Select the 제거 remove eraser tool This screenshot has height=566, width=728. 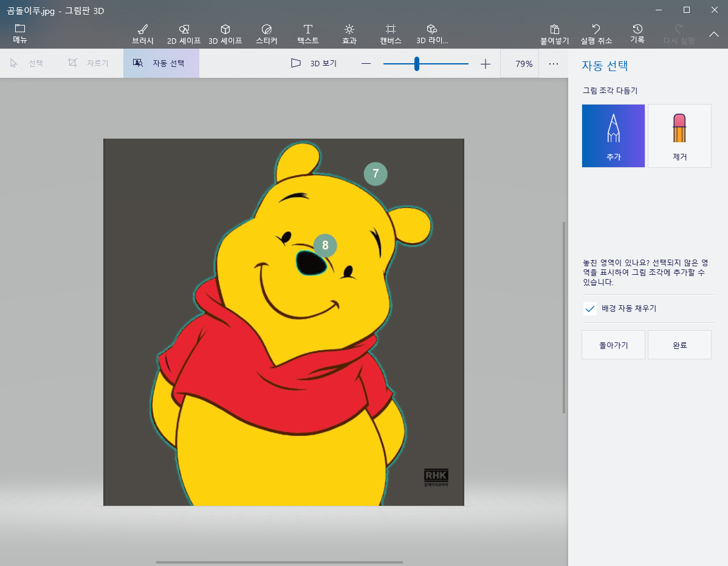680,136
